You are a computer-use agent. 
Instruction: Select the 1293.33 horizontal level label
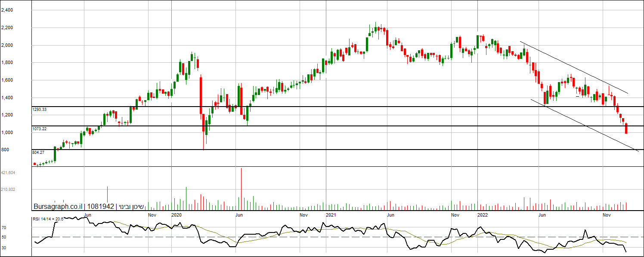[39, 110]
